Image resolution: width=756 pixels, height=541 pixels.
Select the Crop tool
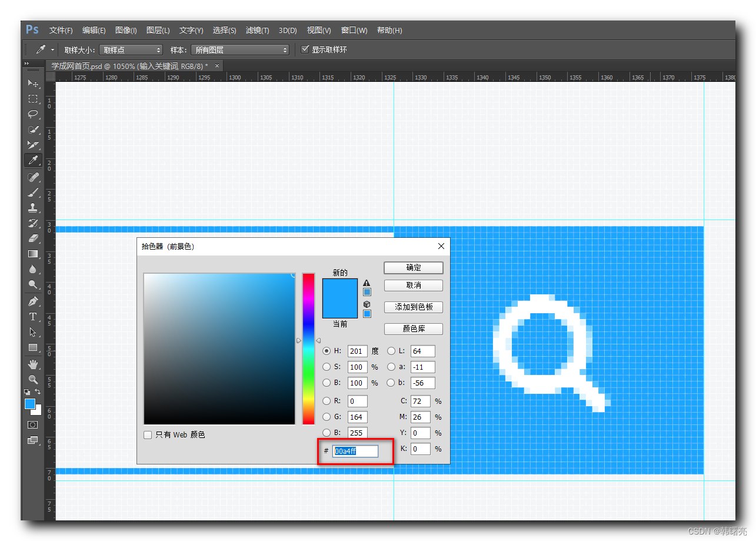33,145
